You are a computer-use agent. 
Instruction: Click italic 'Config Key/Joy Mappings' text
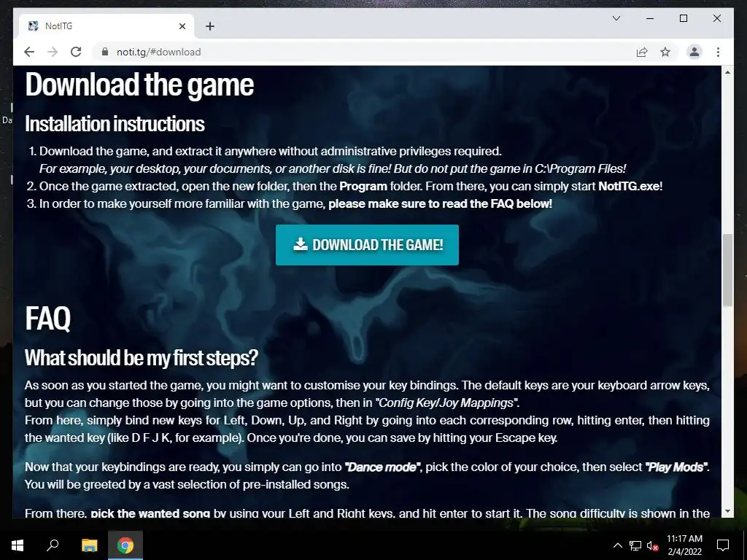[446, 402]
